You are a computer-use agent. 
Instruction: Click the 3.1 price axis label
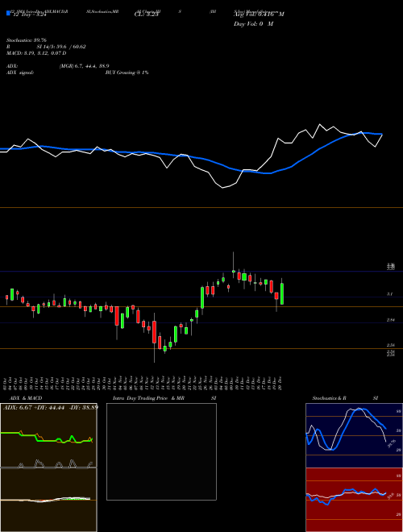pos(390,294)
